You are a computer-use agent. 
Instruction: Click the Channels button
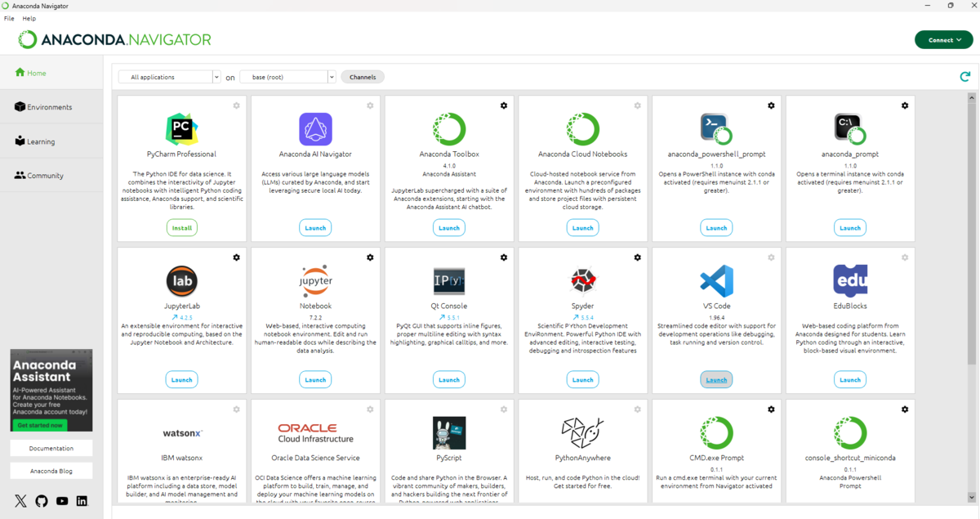(x=363, y=77)
